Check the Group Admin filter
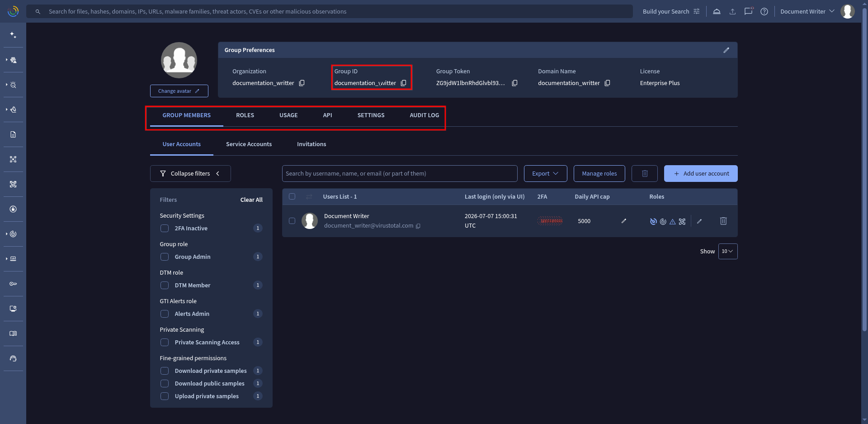The image size is (868, 424). pyautogui.click(x=165, y=257)
